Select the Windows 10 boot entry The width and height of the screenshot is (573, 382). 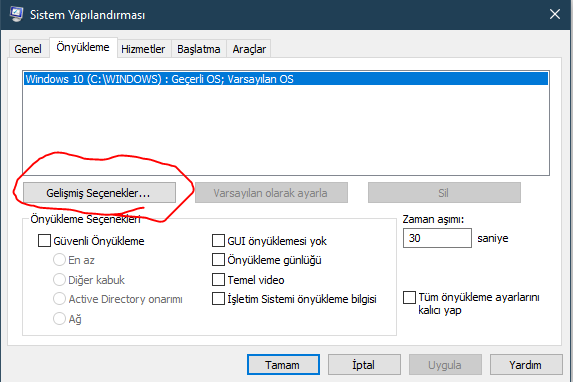point(286,79)
